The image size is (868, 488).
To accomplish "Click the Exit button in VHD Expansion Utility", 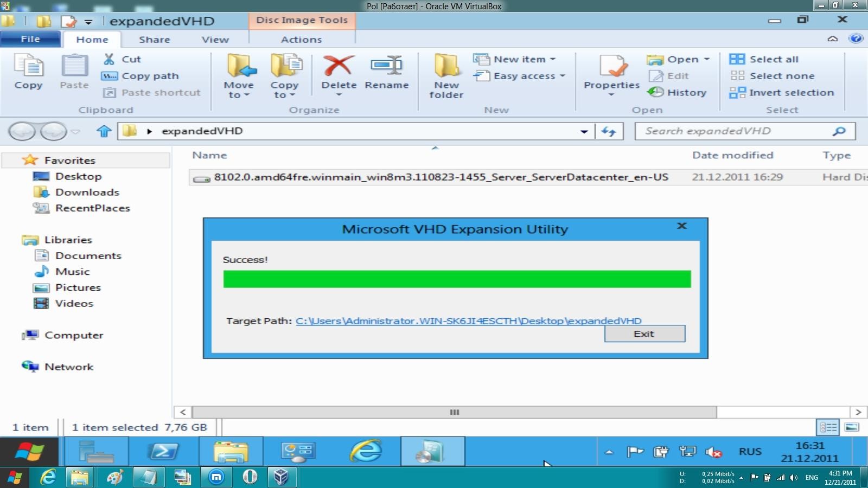I will pyautogui.click(x=644, y=333).
